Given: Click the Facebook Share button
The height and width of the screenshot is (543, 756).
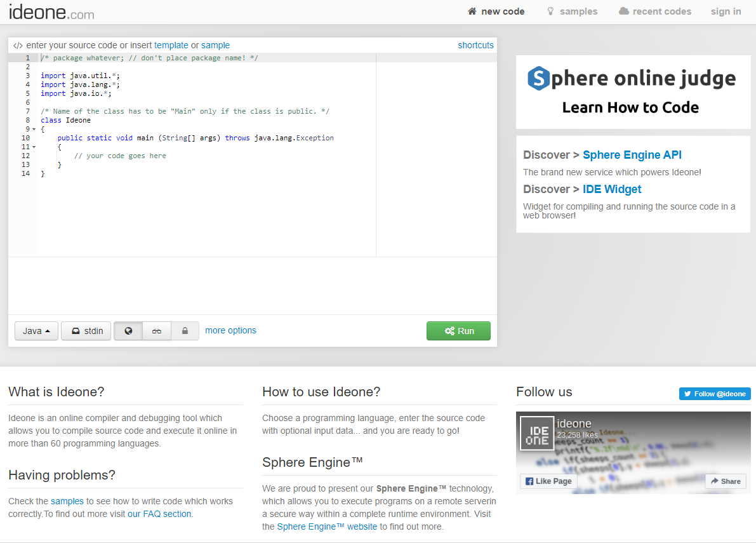Looking at the screenshot, I should (x=726, y=481).
